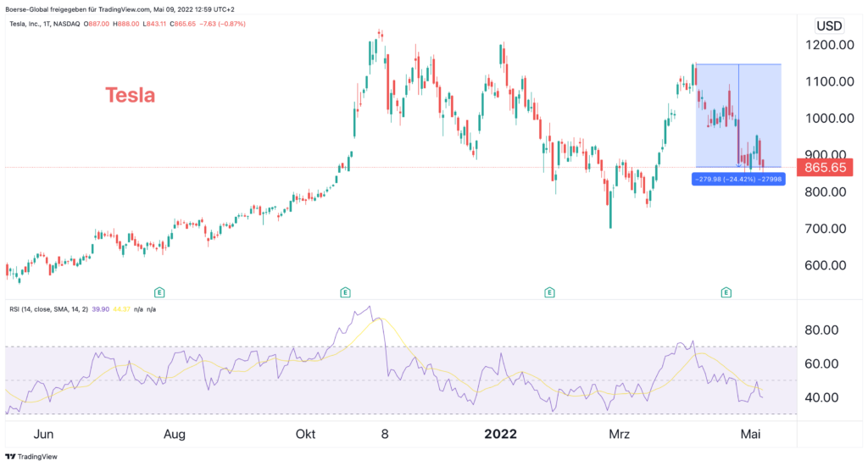The height and width of the screenshot is (466, 868).
Task: Open the earnings marker after the 2022 label
Action: (x=549, y=292)
